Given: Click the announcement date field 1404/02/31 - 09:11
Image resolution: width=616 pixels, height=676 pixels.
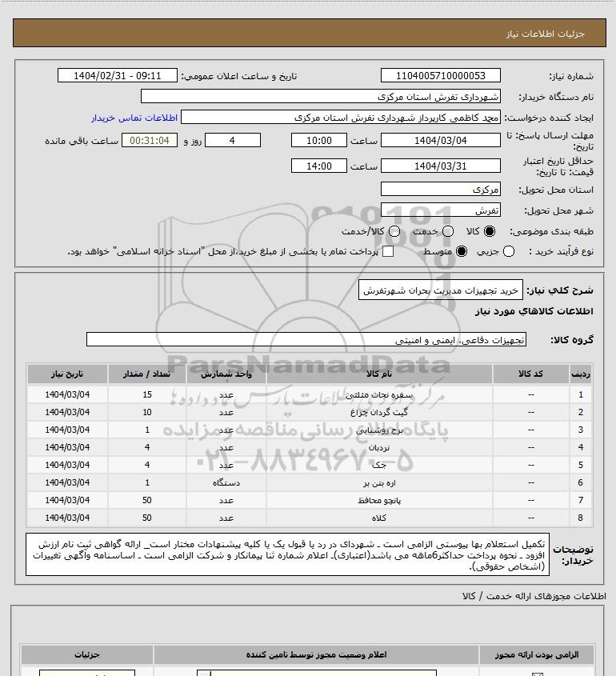Looking at the screenshot, I should click(x=118, y=75).
